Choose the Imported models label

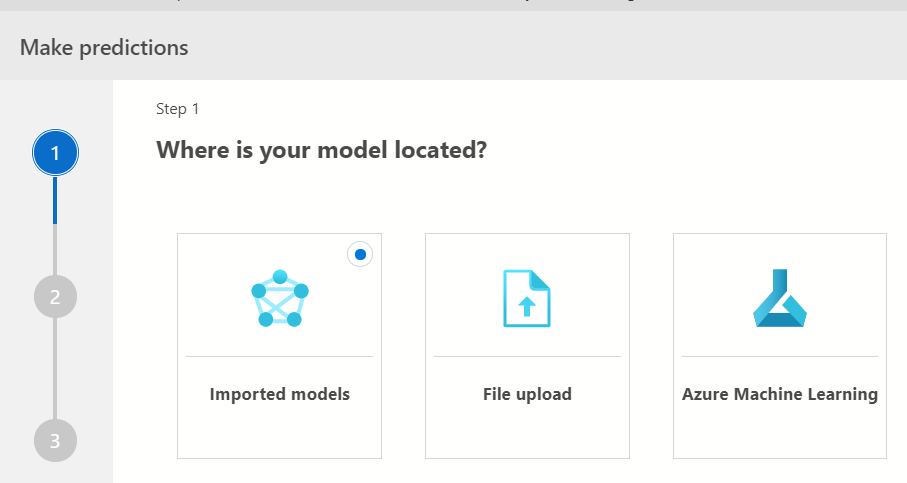coord(280,394)
